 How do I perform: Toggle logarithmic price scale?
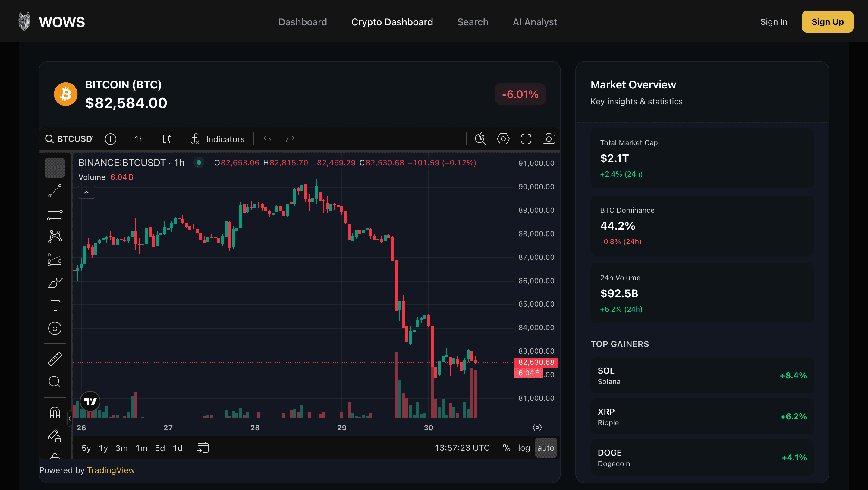point(524,447)
